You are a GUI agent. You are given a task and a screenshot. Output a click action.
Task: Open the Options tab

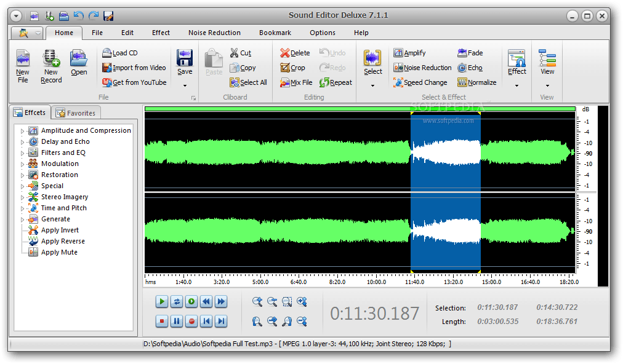click(x=323, y=33)
